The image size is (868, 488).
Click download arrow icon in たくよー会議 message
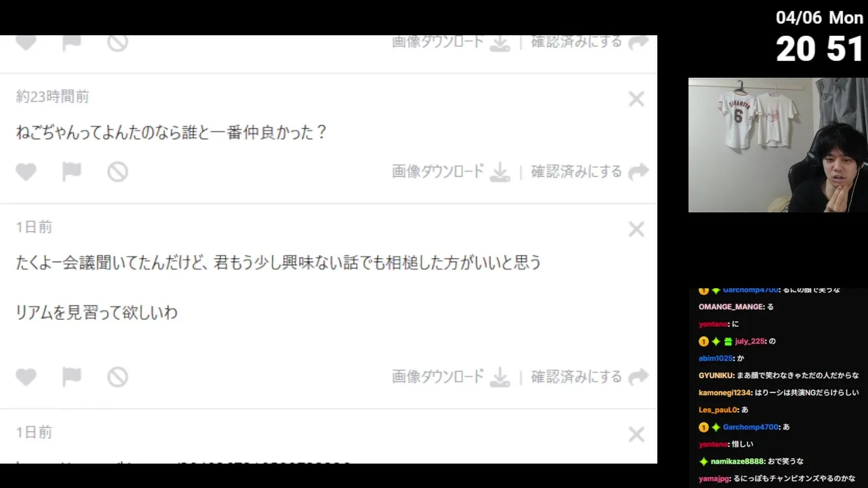(x=500, y=377)
